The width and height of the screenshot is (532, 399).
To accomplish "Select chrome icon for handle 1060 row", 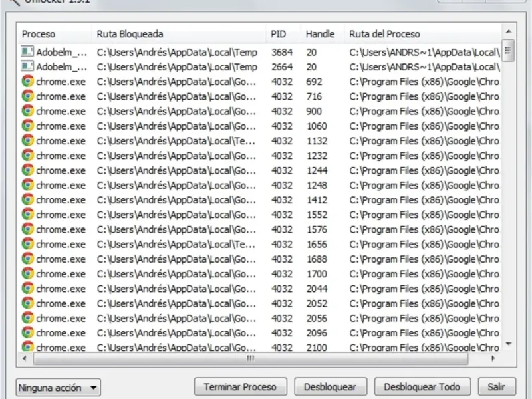I will point(28,126).
